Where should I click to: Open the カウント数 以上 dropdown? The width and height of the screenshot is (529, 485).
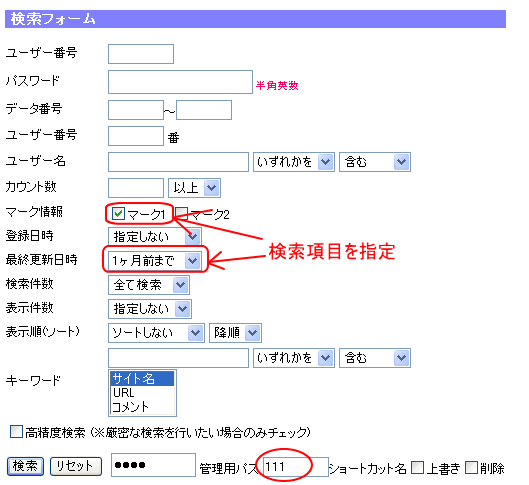194,188
